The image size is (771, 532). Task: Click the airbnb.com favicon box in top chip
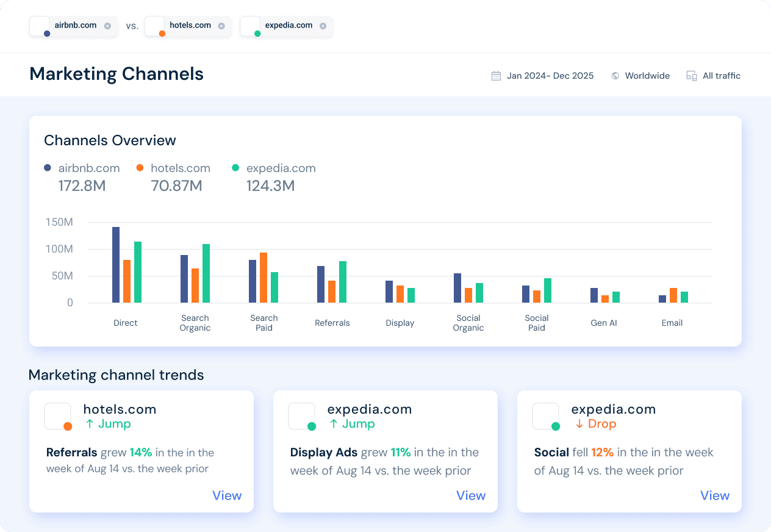40,26
